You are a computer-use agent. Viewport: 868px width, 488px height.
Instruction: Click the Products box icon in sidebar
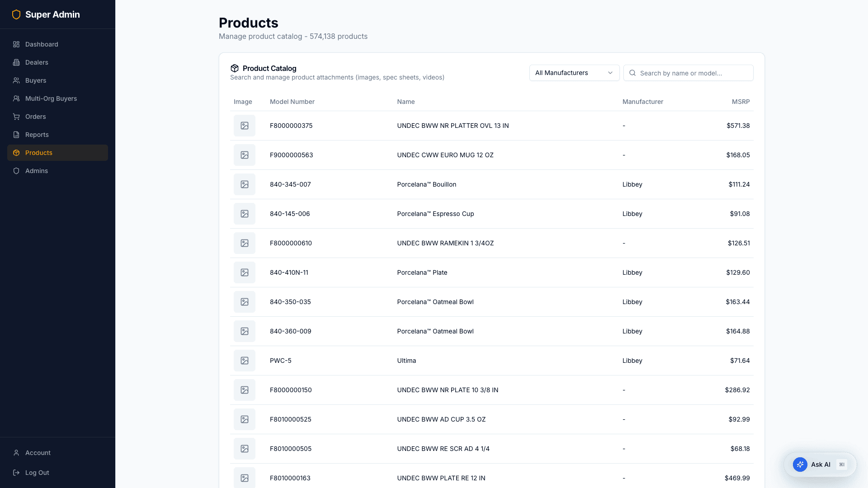click(x=16, y=153)
